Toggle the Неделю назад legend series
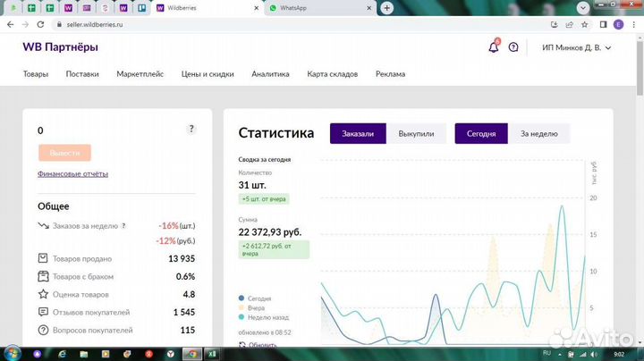 tap(264, 317)
